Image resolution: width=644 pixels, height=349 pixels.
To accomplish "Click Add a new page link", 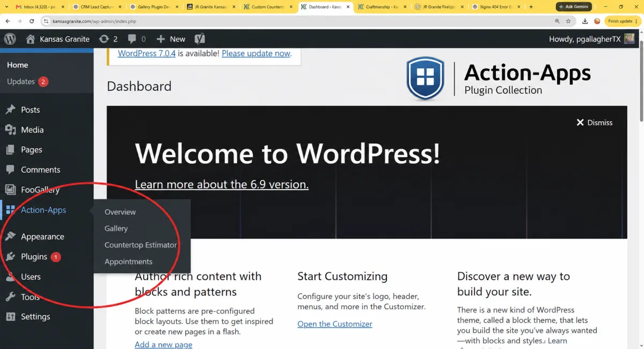I will pyautogui.click(x=163, y=344).
